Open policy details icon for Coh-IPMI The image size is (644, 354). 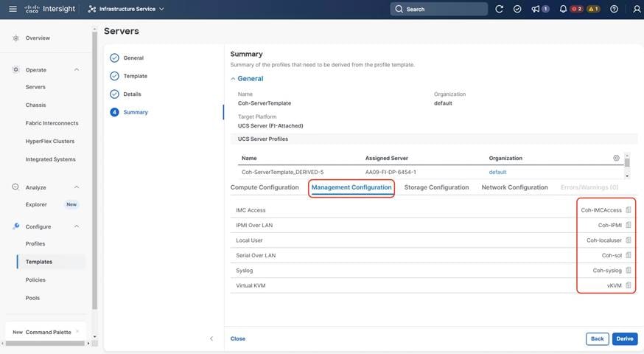click(629, 225)
